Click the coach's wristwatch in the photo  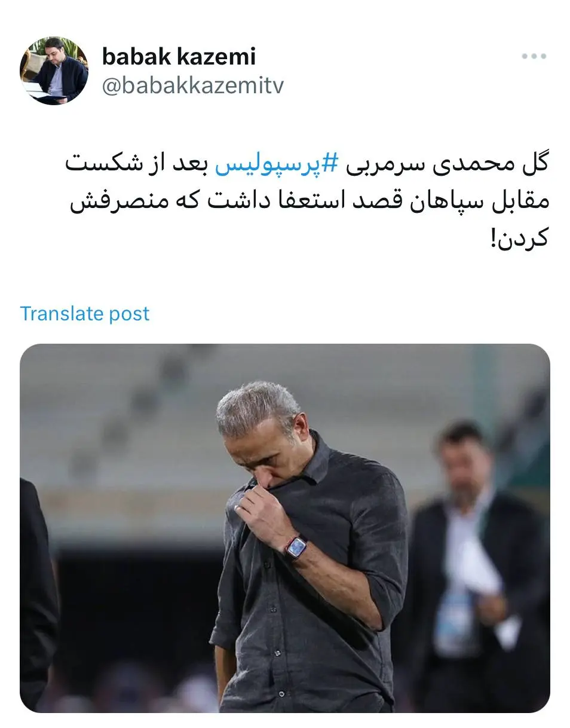pyautogui.click(x=295, y=546)
